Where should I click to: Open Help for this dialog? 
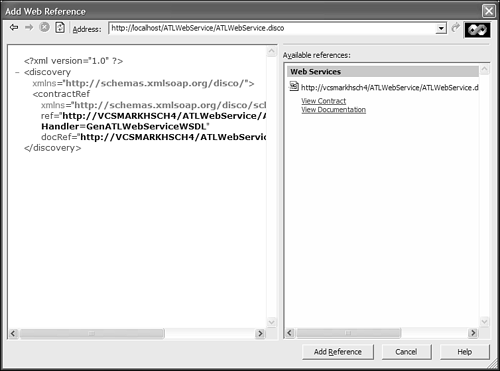click(x=464, y=352)
